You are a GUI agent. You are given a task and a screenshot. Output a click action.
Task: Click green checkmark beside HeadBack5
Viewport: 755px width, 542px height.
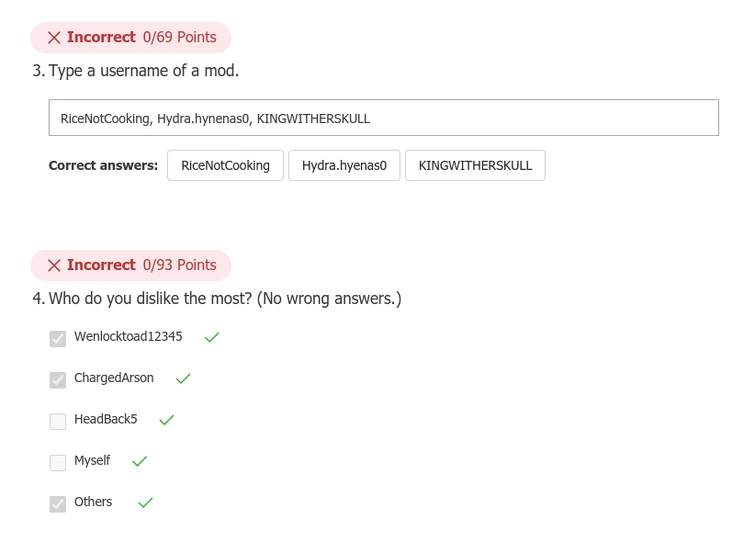167,420
